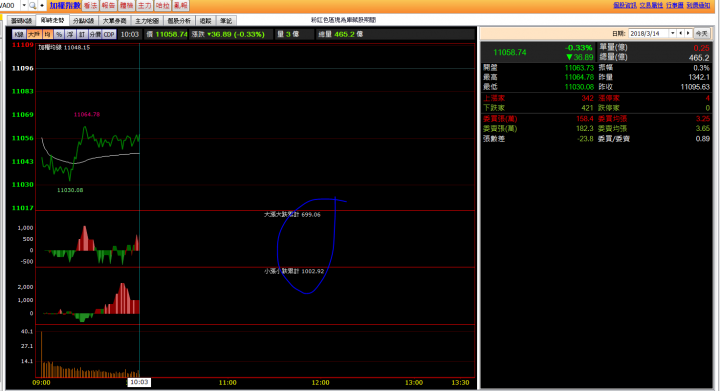Switch to the first K線 chart tab
Viewport: 720px width, 391px height.
(x=21, y=21)
